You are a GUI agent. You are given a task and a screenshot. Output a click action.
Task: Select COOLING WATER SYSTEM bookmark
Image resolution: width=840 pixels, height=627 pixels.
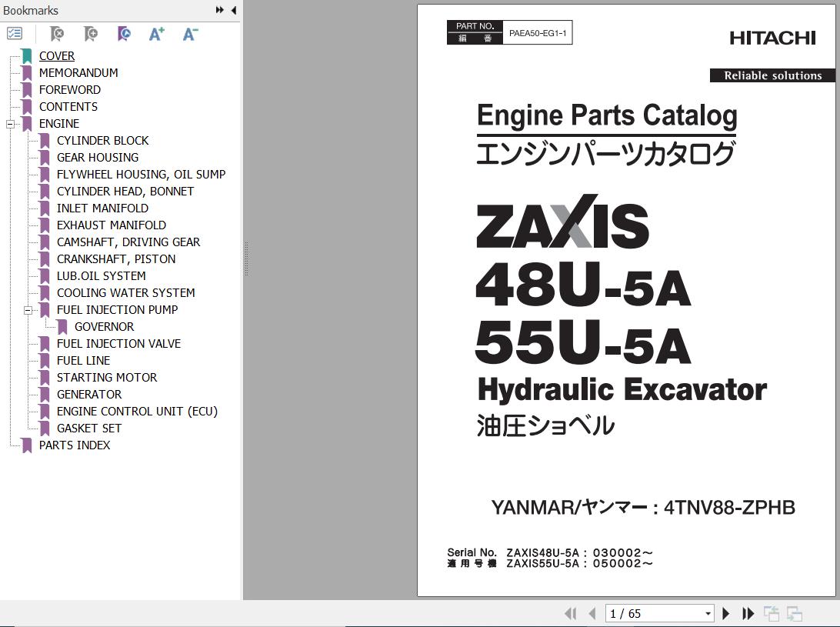(x=126, y=292)
